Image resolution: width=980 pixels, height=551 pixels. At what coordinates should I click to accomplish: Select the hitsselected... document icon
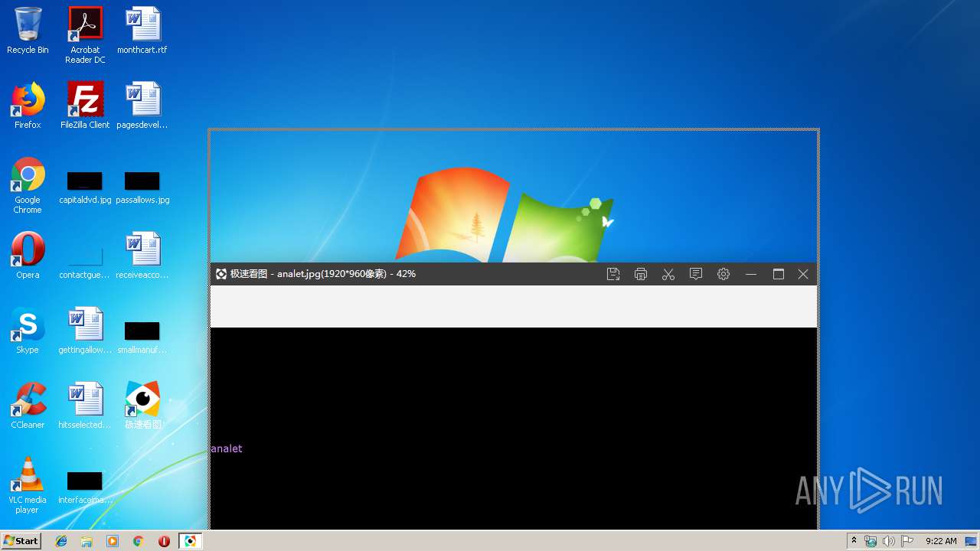point(85,406)
